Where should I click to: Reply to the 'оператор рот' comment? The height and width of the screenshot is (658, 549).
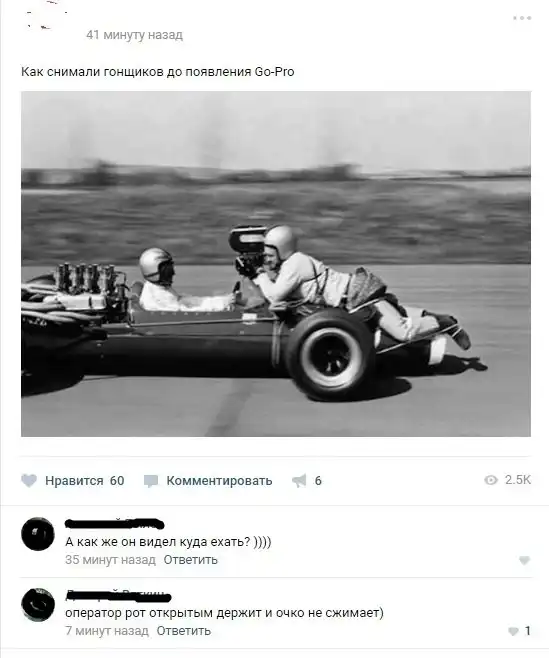point(183,631)
